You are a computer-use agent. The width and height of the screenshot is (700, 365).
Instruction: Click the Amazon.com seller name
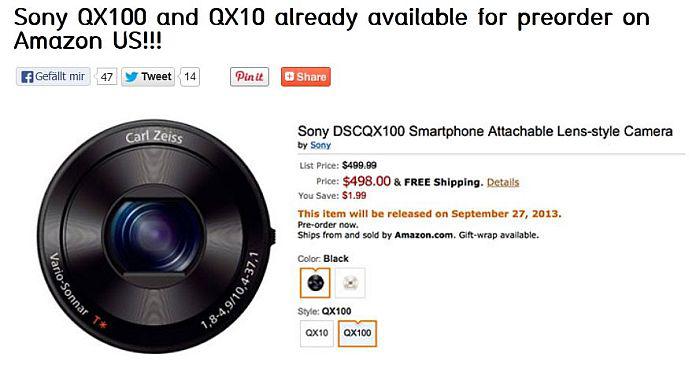pos(423,235)
